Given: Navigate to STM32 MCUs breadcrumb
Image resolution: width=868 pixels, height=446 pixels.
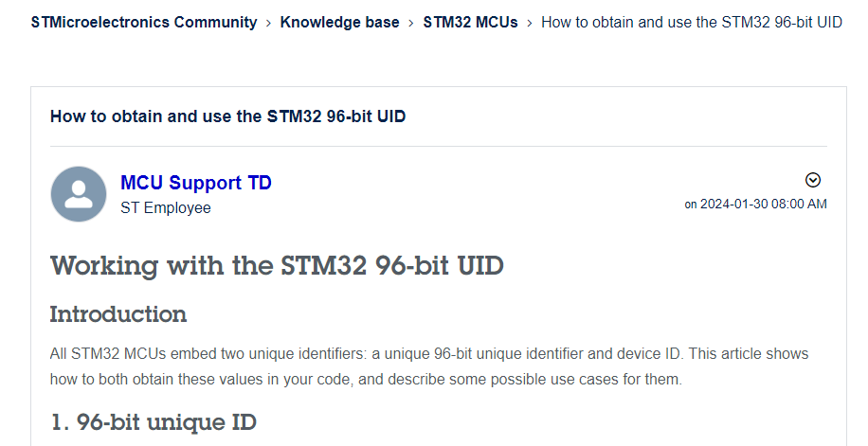Looking at the screenshot, I should pos(470,23).
